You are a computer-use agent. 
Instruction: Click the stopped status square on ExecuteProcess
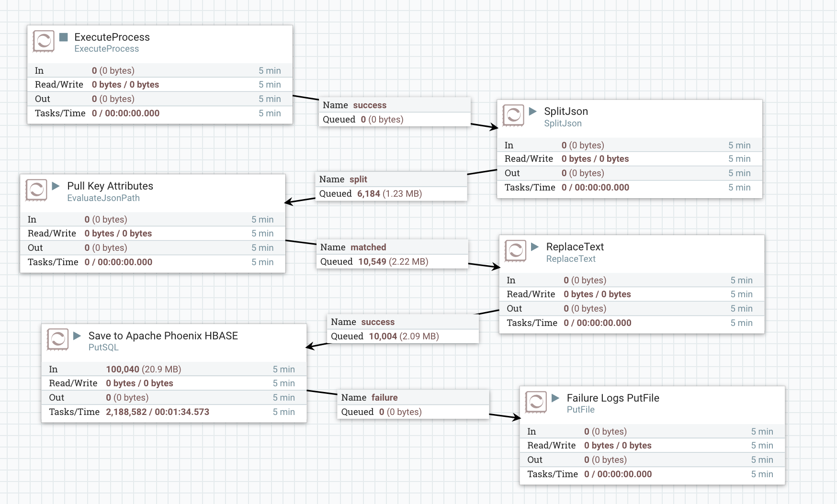click(63, 37)
